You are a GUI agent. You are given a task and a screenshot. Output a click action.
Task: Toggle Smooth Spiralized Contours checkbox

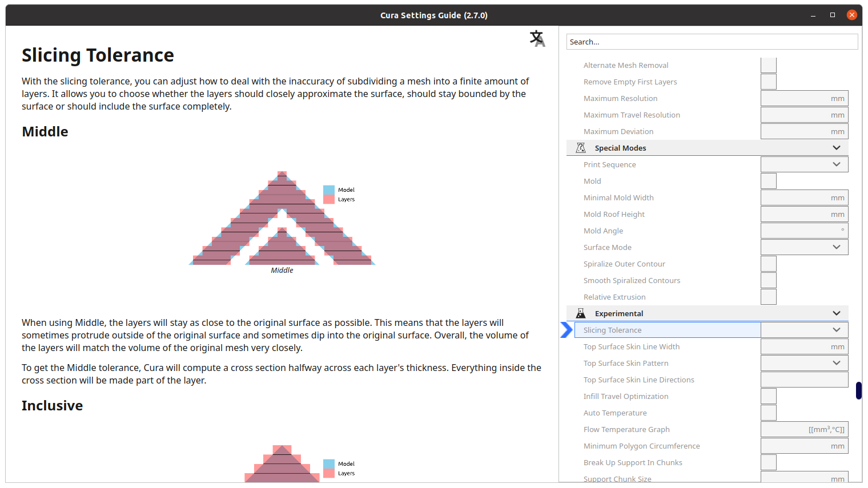tap(769, 280)
